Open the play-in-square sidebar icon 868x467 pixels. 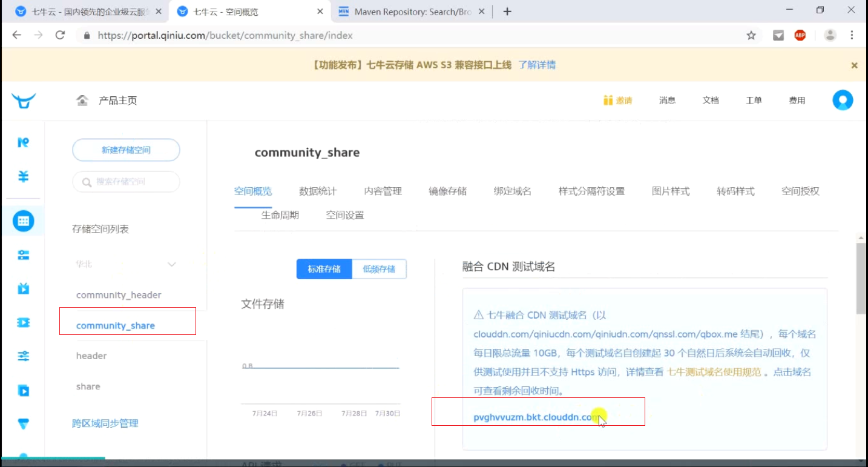coord(23,390)
